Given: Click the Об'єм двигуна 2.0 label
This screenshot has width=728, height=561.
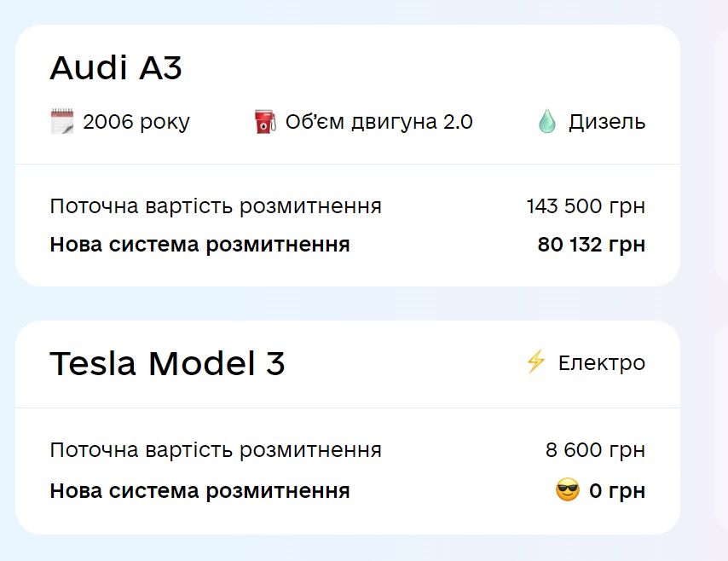Looking at the screenshot, I should tap(378, 122).
